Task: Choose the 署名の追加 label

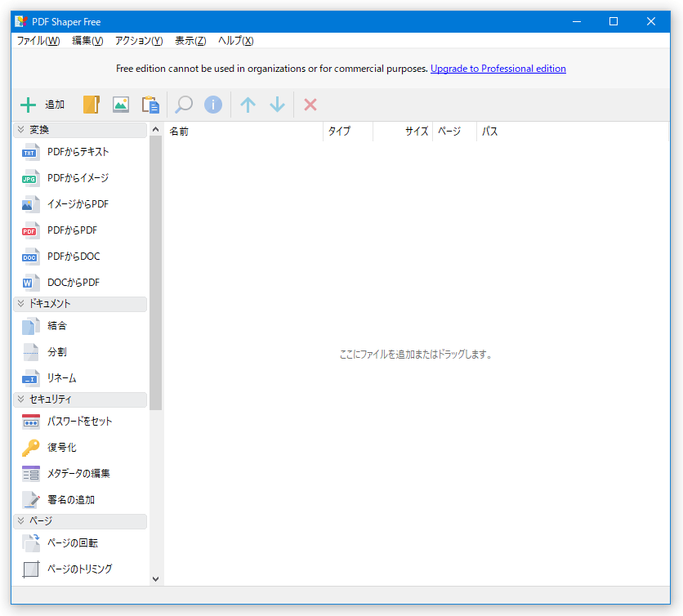Action: pyautogui.click(x=71, y=500)
